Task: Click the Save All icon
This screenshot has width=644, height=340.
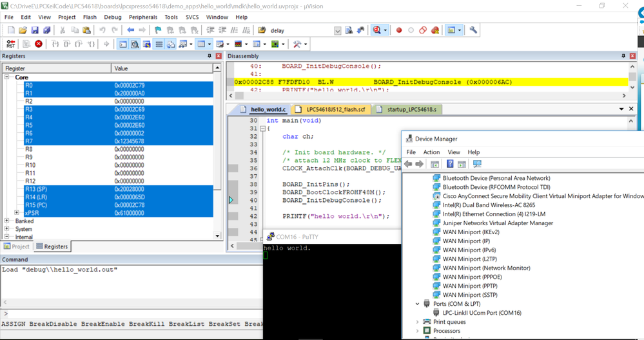Action: 47,30
